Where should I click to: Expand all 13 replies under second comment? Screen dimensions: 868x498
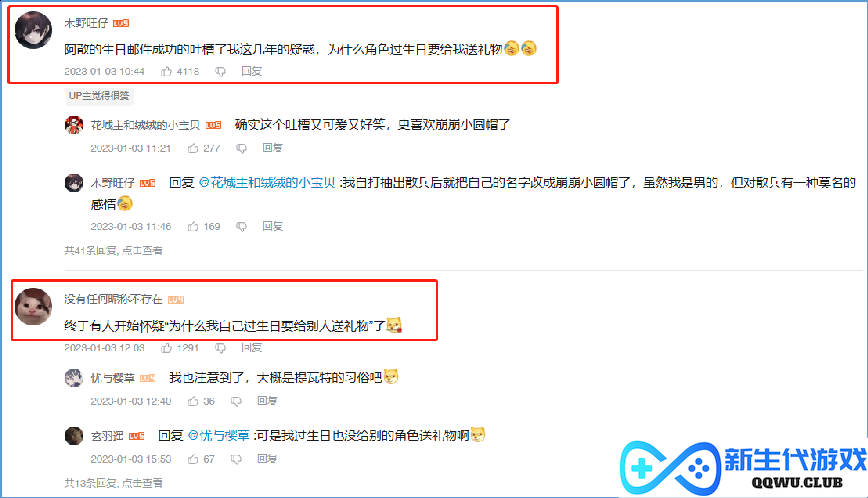[x=113, y=483]
